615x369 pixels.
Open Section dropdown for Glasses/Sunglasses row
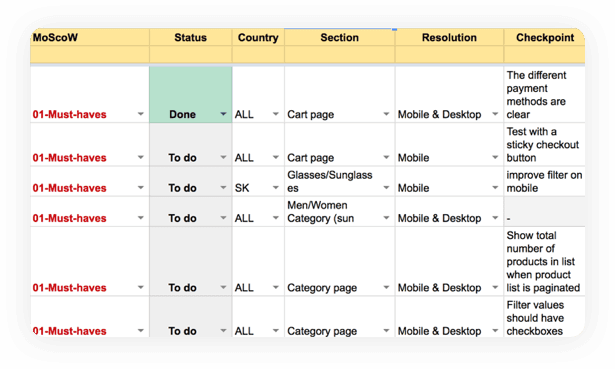click(x=386, y=188)
